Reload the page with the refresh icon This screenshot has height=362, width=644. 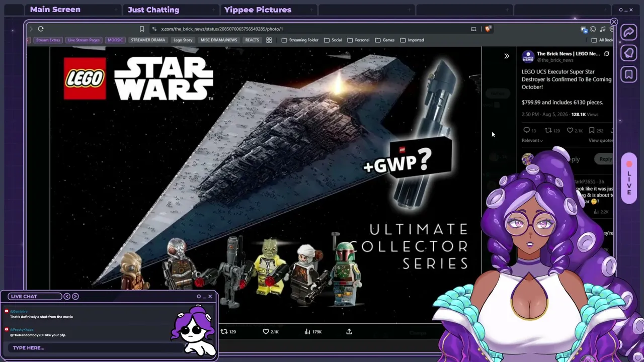pyautogui.click(x=41, y=29)
